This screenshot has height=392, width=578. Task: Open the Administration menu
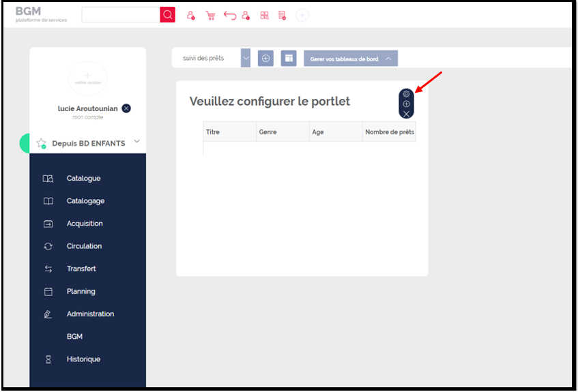click(90, 314)
